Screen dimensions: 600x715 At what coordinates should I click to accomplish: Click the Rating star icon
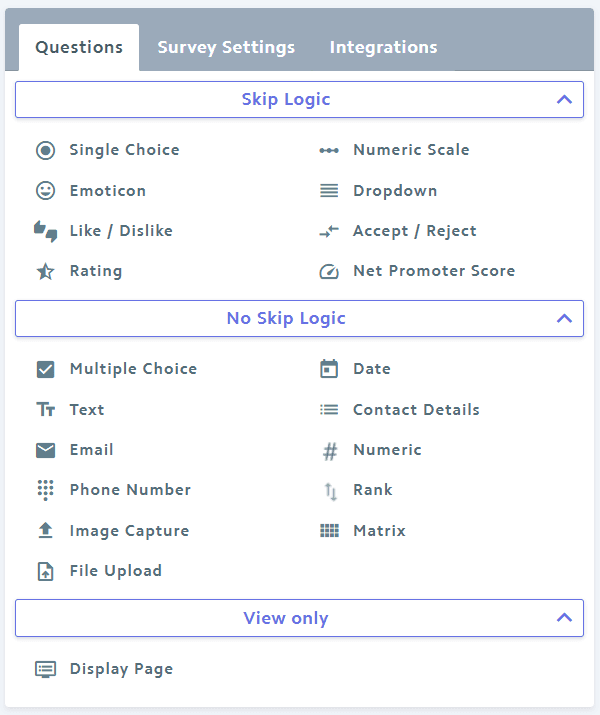tap(46, 272)
